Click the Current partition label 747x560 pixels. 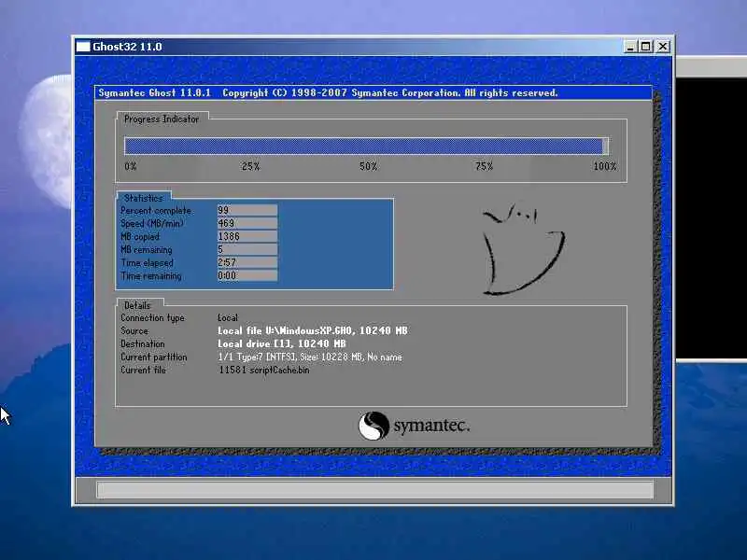point(154,357)
